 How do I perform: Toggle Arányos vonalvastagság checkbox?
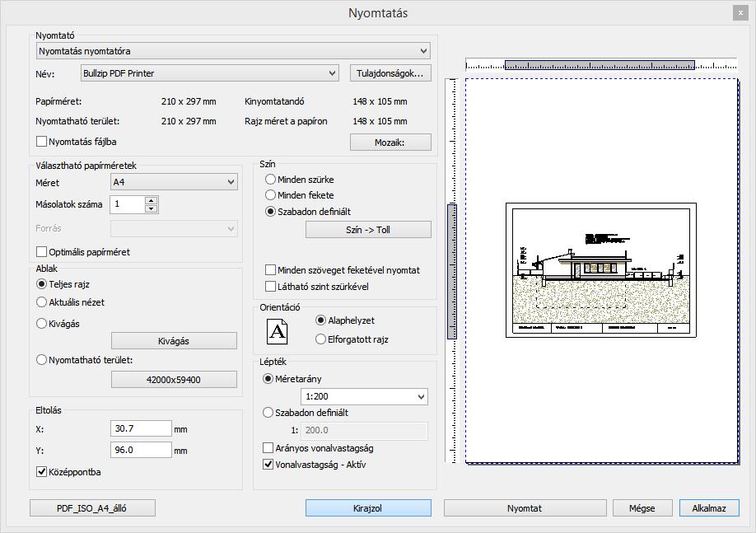[x=268, y=448]
